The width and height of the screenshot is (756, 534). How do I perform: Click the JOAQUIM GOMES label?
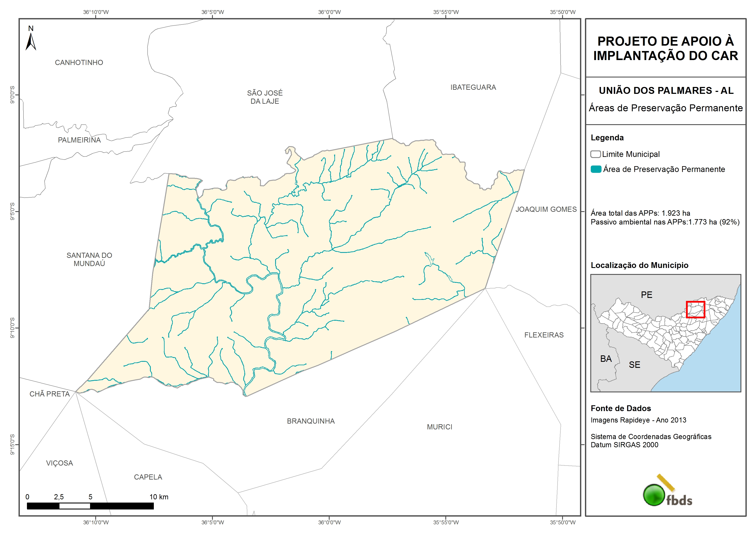546,209
